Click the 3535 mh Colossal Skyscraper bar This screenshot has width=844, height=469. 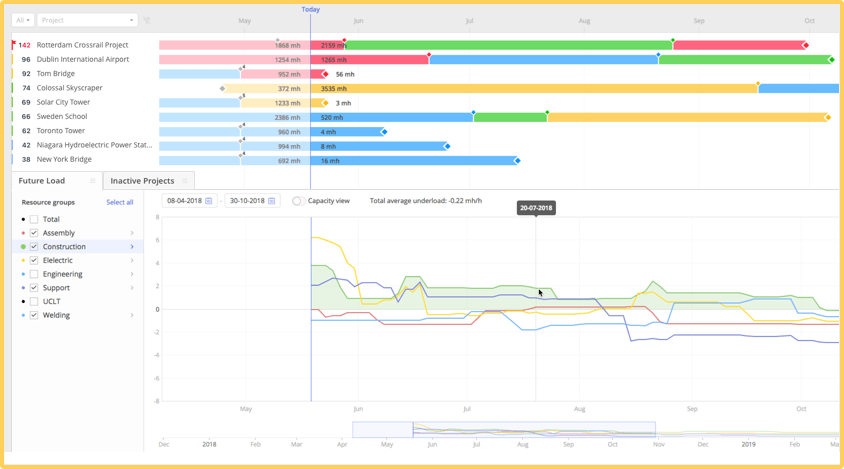coord(534,88)
